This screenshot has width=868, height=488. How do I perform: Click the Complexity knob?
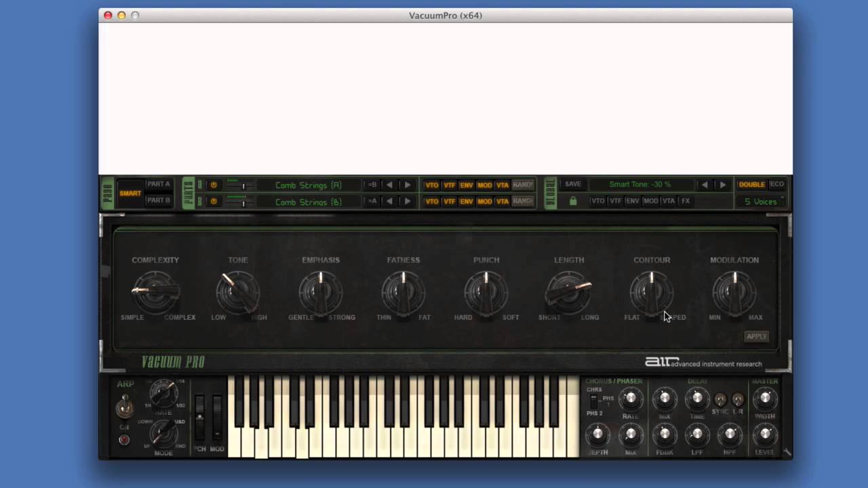(x=155, y=292)
